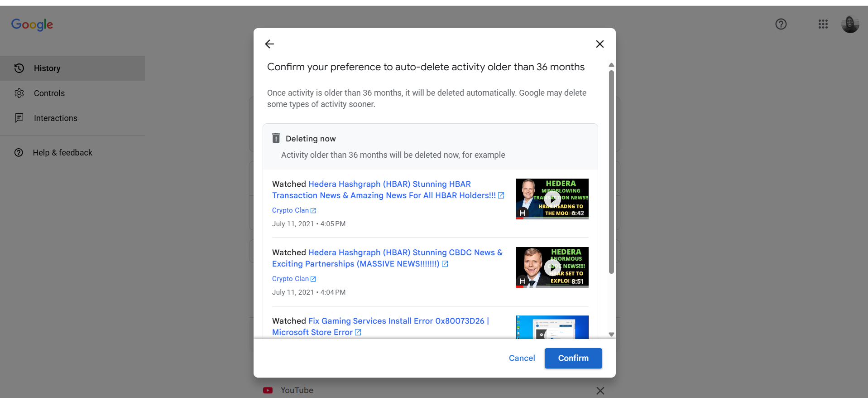
Task: Go back using the dialog's back arrow
Action: [269, 44]
